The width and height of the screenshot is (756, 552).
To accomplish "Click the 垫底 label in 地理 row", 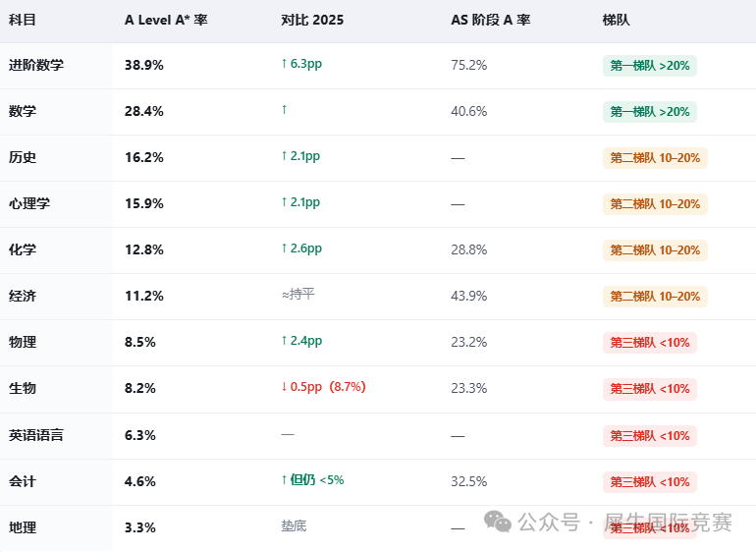I will coord(294,525).
